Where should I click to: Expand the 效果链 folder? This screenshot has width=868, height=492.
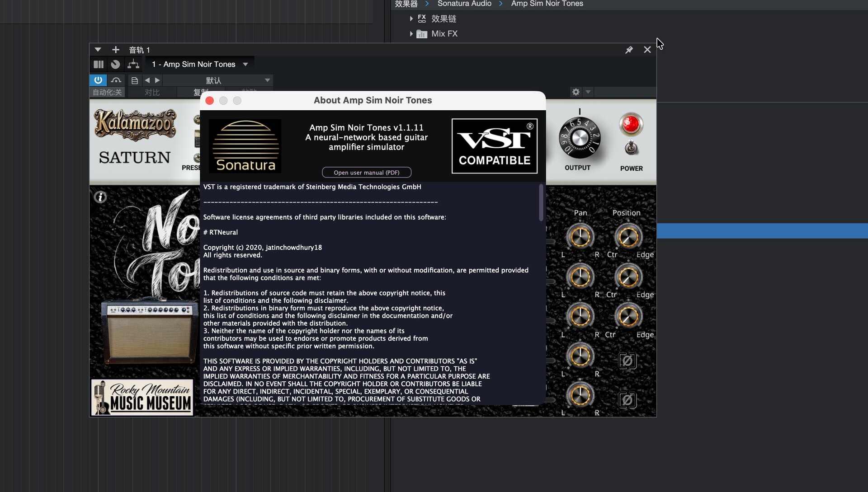pos(411,19)
